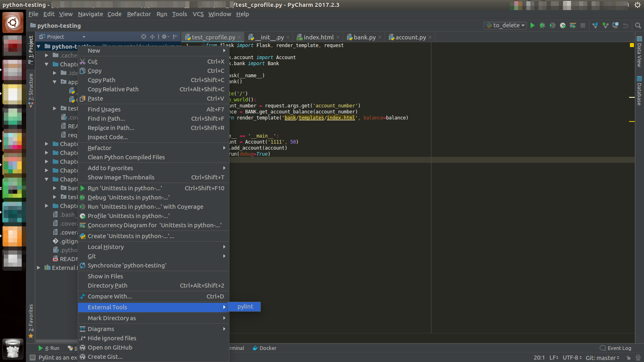Image resolution: width=644 pixels, height=362 pixels.
Task: Click cursor position 20:1 in status bar
Action: [539, 358]
